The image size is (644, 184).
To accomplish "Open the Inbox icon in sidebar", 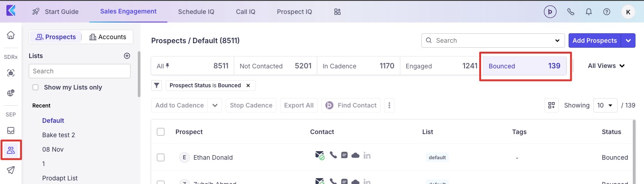I will [11, 130].
